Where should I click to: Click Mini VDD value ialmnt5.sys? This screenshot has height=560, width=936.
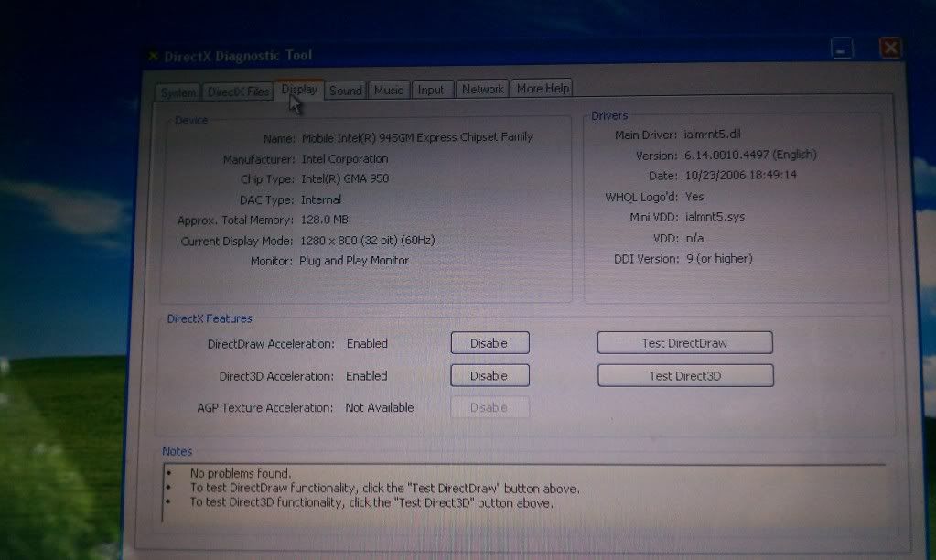[x=715, y=217]
